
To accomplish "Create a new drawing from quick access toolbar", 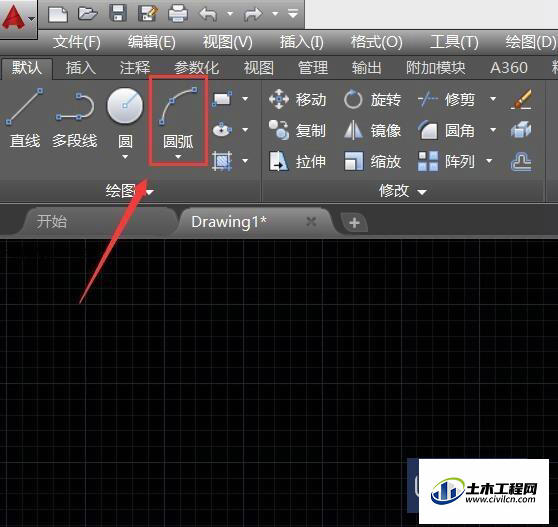I will pos(58,14).
